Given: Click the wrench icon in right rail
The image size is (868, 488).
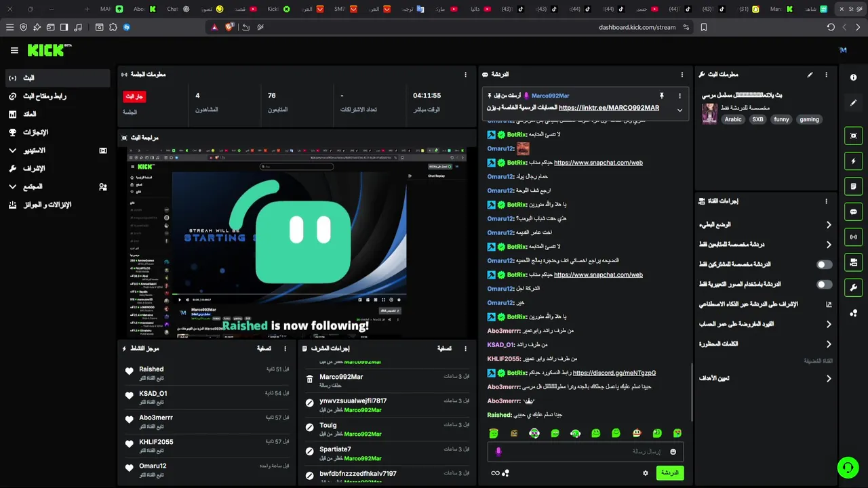Looking at the screenshot, I should click(853, 287).
